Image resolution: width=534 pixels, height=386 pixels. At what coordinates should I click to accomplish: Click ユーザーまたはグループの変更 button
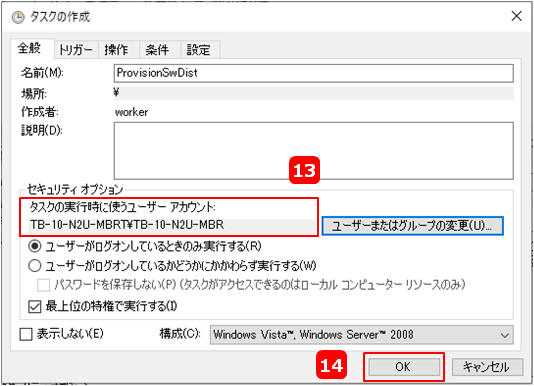click(x=412, y=226)
